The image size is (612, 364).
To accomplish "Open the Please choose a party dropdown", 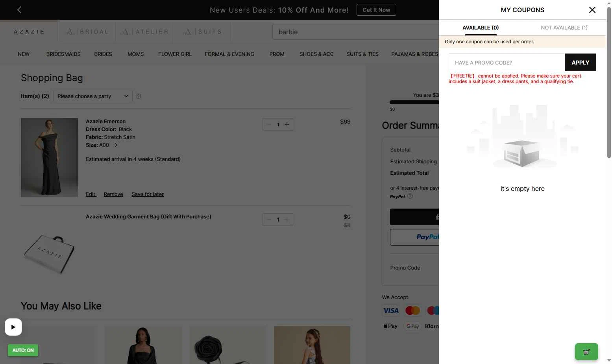I will 92,96.
